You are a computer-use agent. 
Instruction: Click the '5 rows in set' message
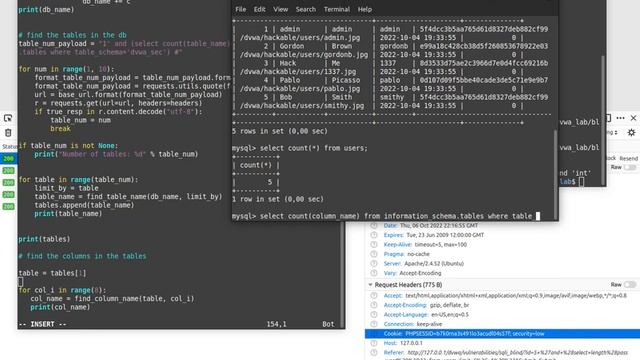coord(280,131)
